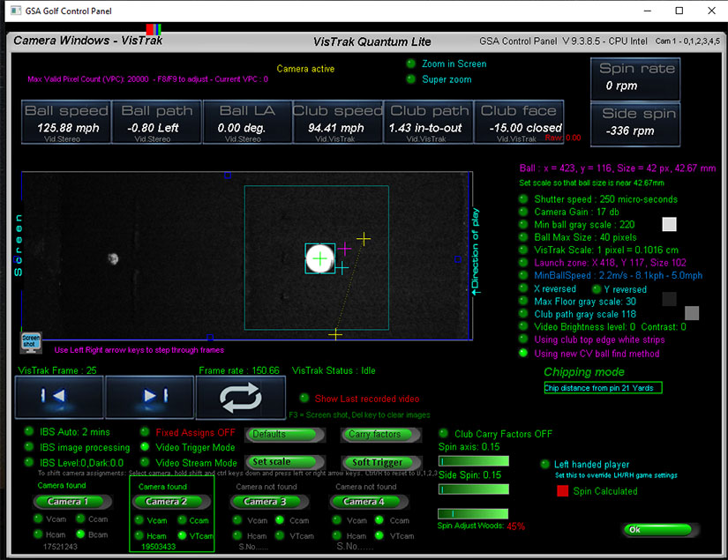The width and height of the screenshot is (728, 560).
Task: Click the Show Last recorded video indicator
Action: pyautogui.click(x=304, y=399)
